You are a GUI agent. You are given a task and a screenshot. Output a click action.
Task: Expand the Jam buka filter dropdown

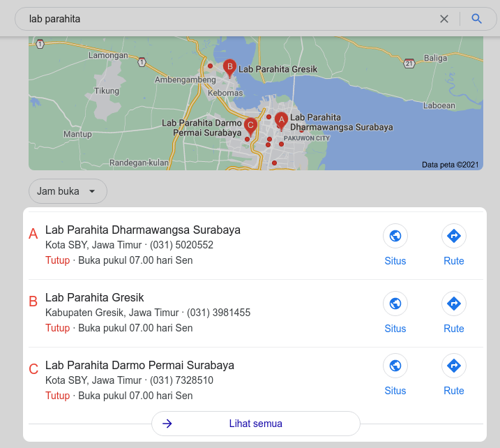[68, 191]
